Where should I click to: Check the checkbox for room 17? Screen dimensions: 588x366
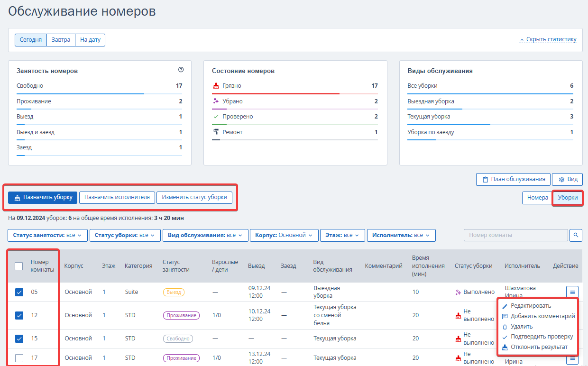(x=19, y=358)
